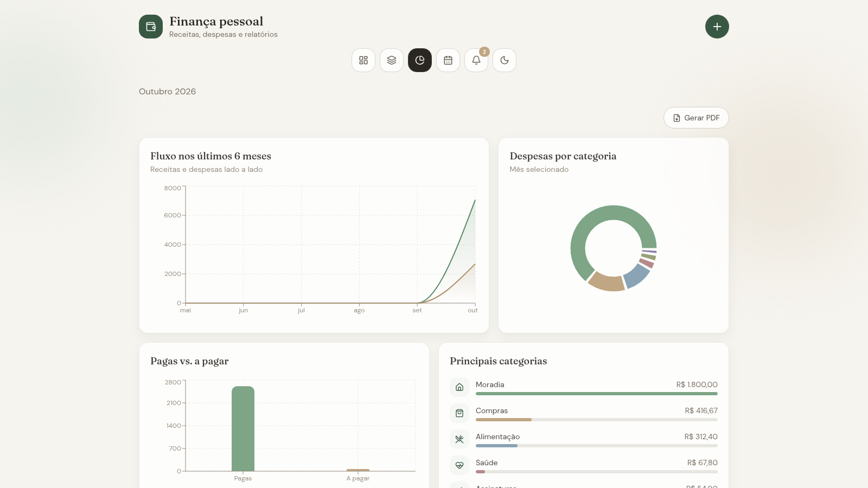Click the Moradia progress bar

coord(597,394)
